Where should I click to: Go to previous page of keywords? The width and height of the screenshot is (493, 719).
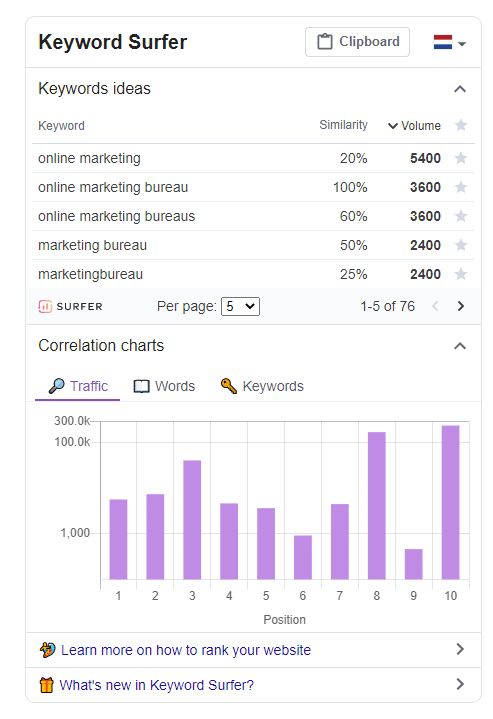click(x=435, y=306)
